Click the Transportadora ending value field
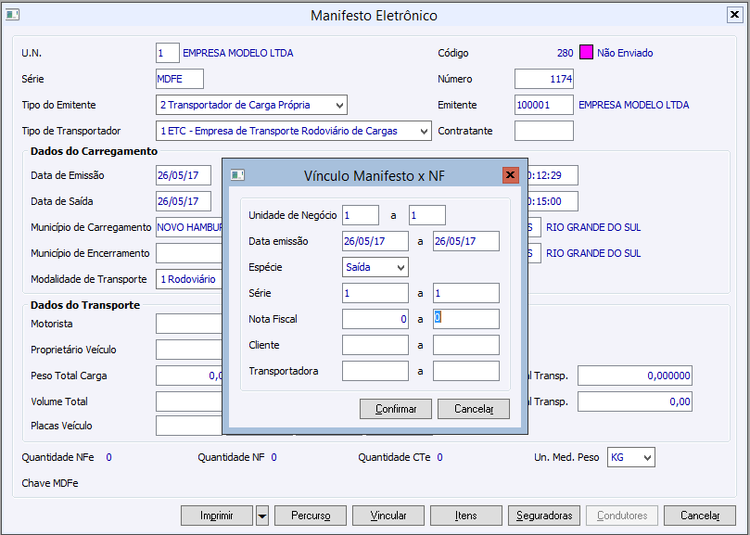Image resolution: width=750 pixels, height=535 pixels. coord(466,371)
